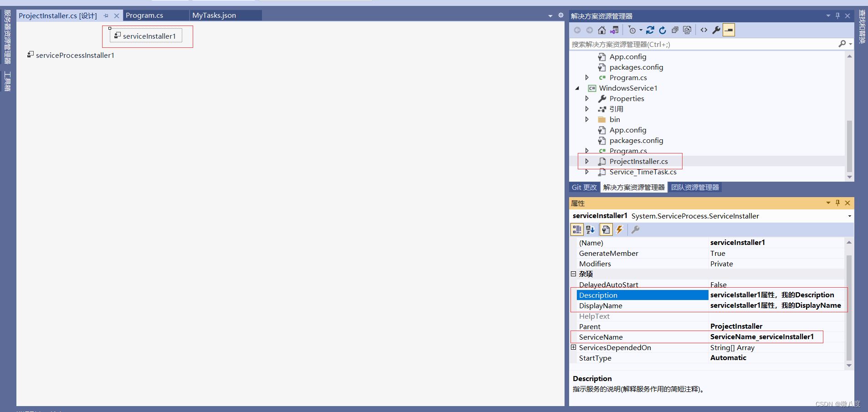
Task: Expand the bin folder node
Action: click(587, 119)
